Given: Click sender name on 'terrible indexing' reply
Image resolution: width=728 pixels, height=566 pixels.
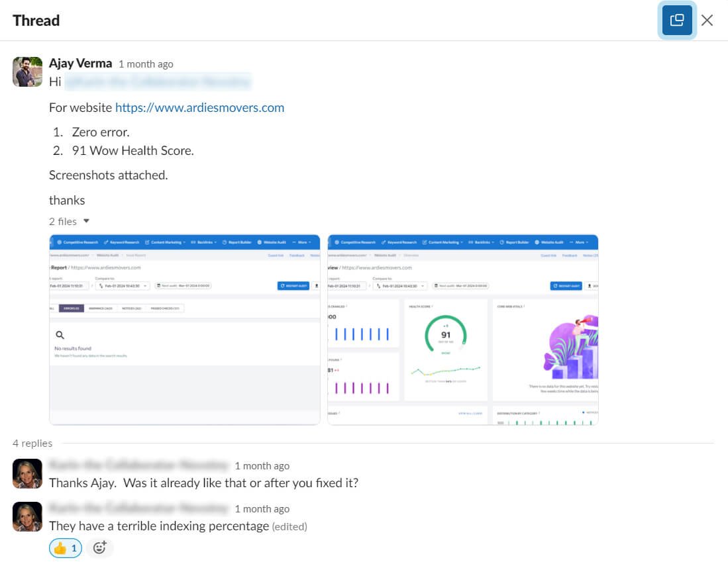Looking at the screenshot, I should point(138,508).
